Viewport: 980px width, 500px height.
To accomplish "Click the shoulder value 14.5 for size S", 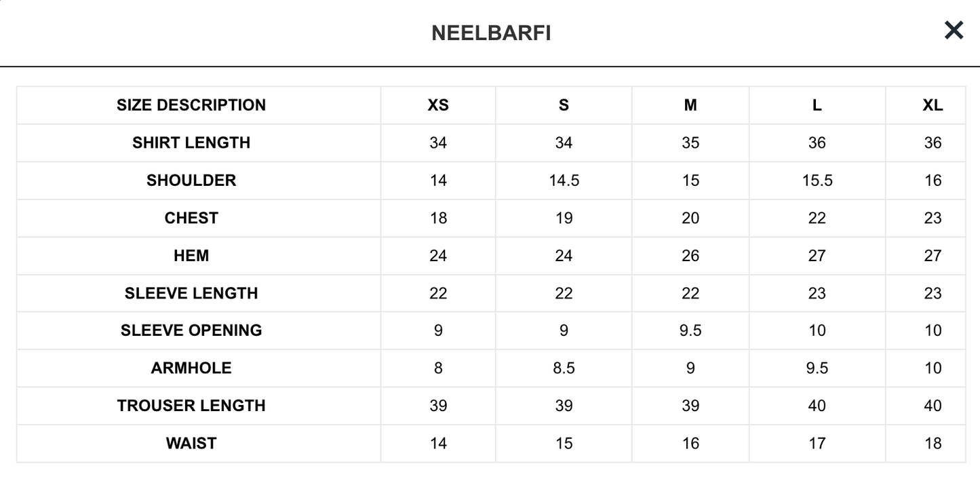I will click(x=564, y=180).
